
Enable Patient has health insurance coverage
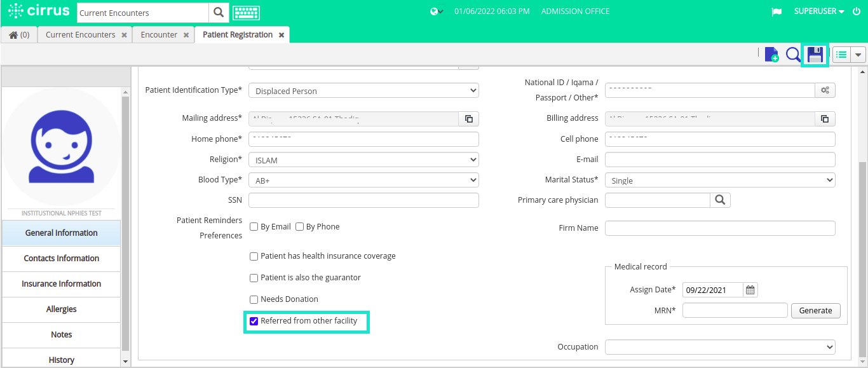[254, 256]
